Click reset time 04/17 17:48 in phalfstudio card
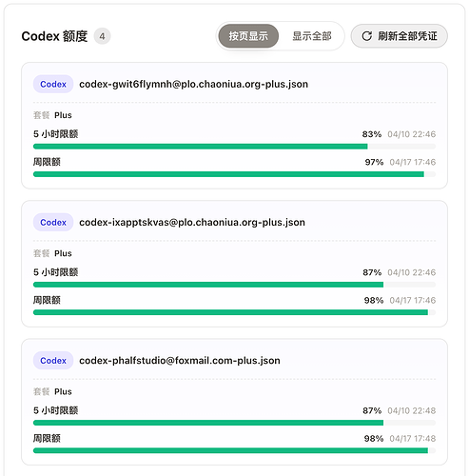This screenshot has width=469, height=476. click(413, 439)
